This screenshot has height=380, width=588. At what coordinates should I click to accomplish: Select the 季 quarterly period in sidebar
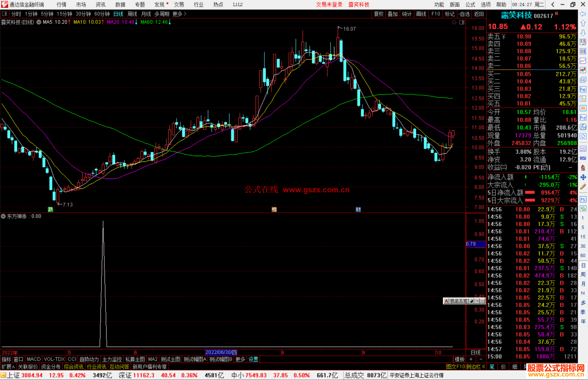pyautogui.click(x=583, y=312)
